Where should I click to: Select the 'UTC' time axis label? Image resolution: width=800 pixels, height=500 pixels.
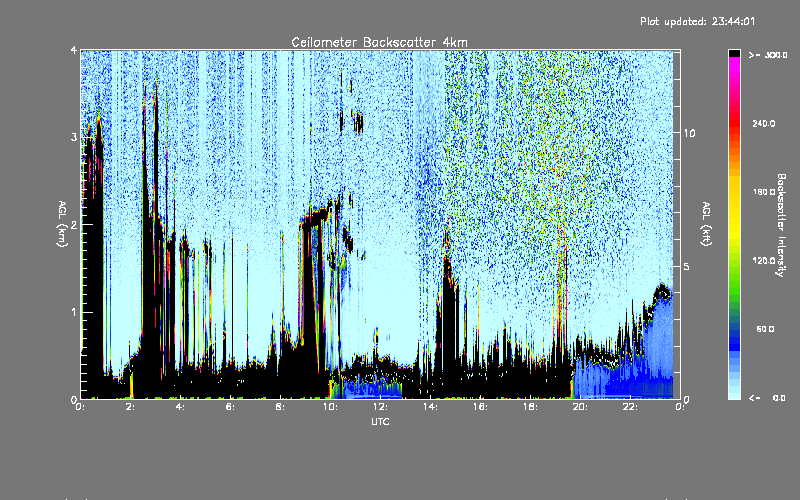coord(380,421)
